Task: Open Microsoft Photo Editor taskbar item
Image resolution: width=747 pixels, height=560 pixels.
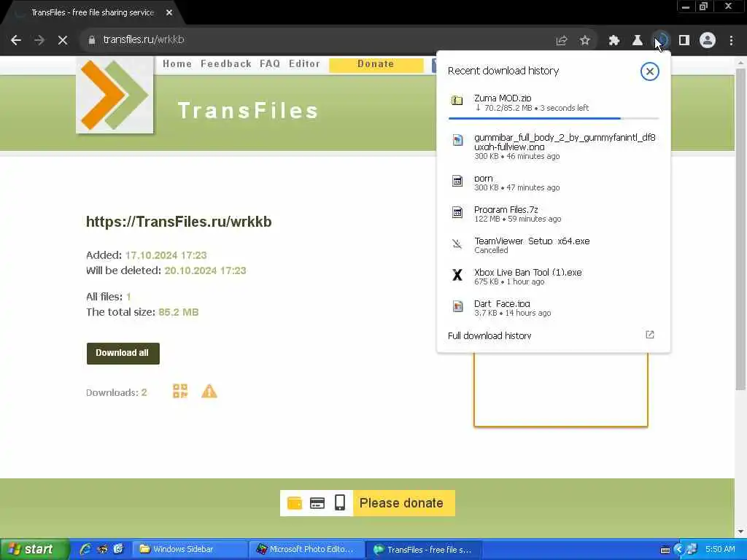Action: (x=307, y=550)
